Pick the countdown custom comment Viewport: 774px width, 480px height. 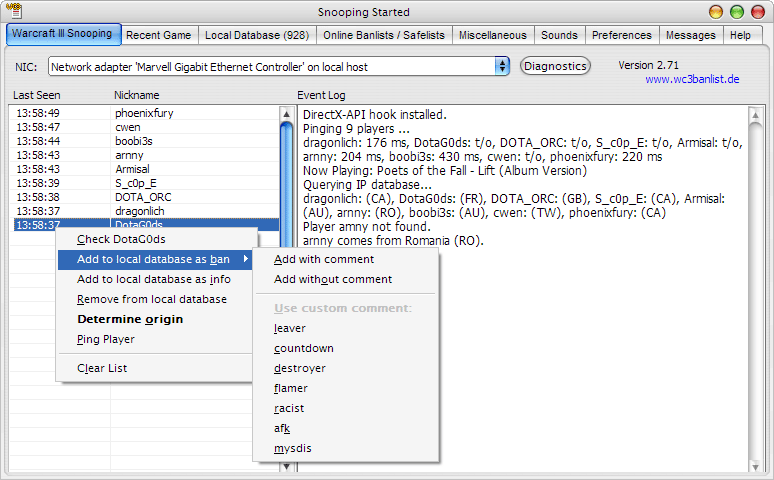346,348
